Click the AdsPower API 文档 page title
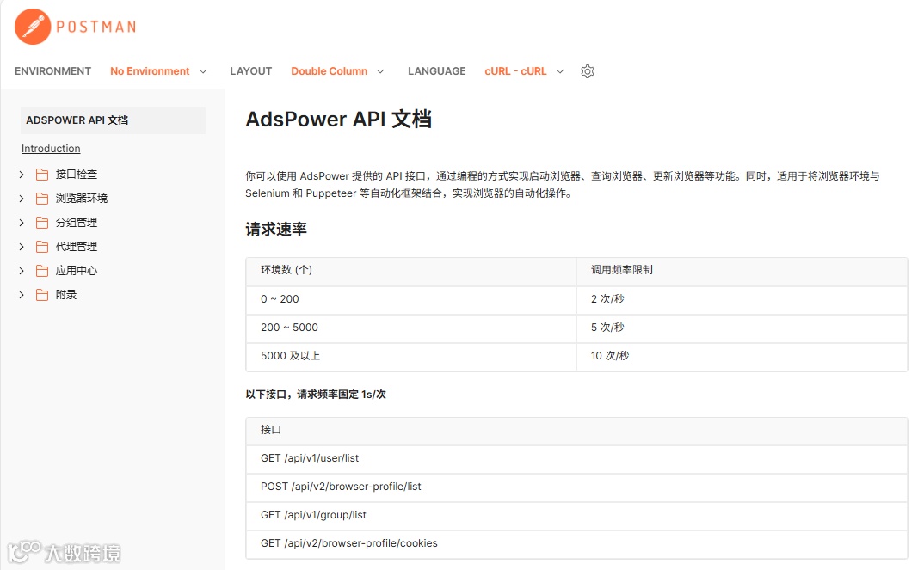924x570 pixels. [339, 119]
